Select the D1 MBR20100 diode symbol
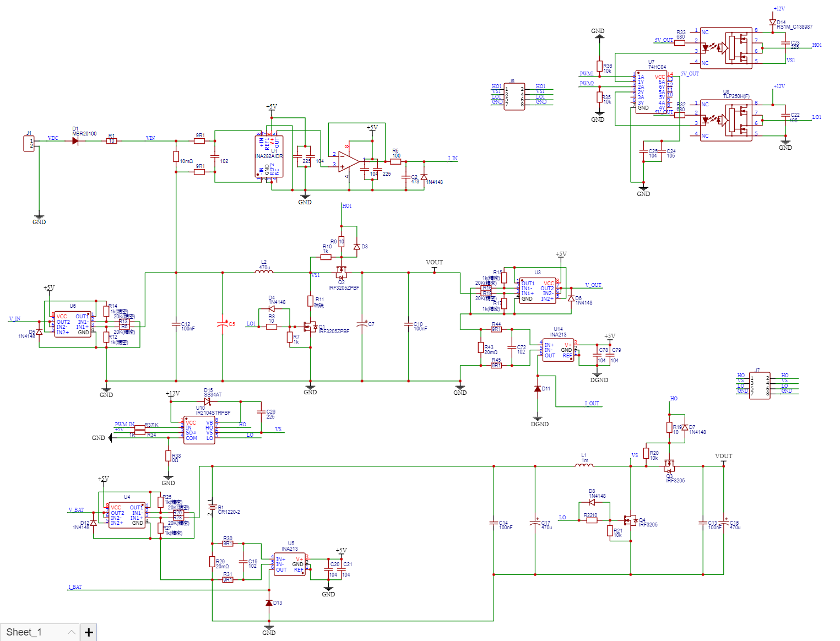The image size is (840, 641). coord(75,141)
